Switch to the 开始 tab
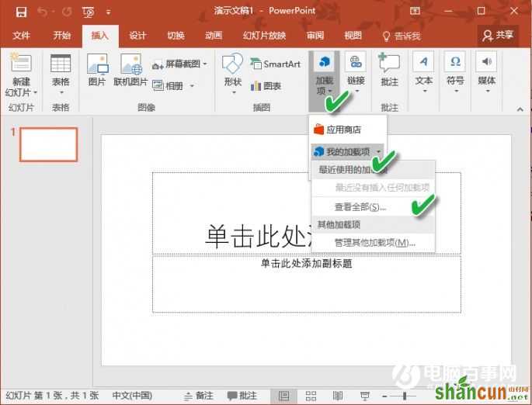This screenshot has height=405, width=532. [x=62, y=36]
